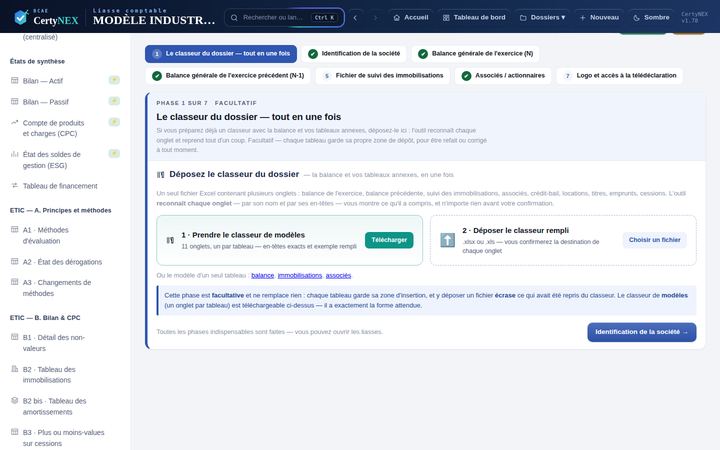Screen dimensions: 720x450
Task: Open A1 Méthodes d'évaluation
Action: (x=64, y=235)
